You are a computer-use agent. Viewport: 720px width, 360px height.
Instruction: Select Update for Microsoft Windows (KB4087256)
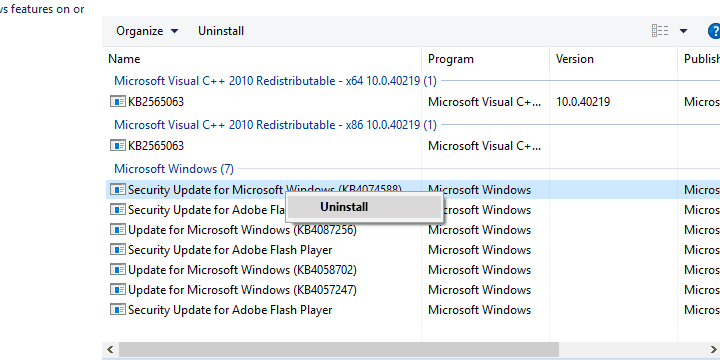pyautogui.click(x=242, y=230)
